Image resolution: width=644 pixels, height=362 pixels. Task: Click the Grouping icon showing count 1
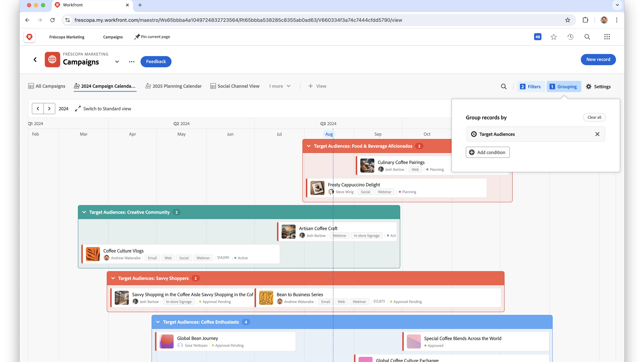click(x=564, y=86)
